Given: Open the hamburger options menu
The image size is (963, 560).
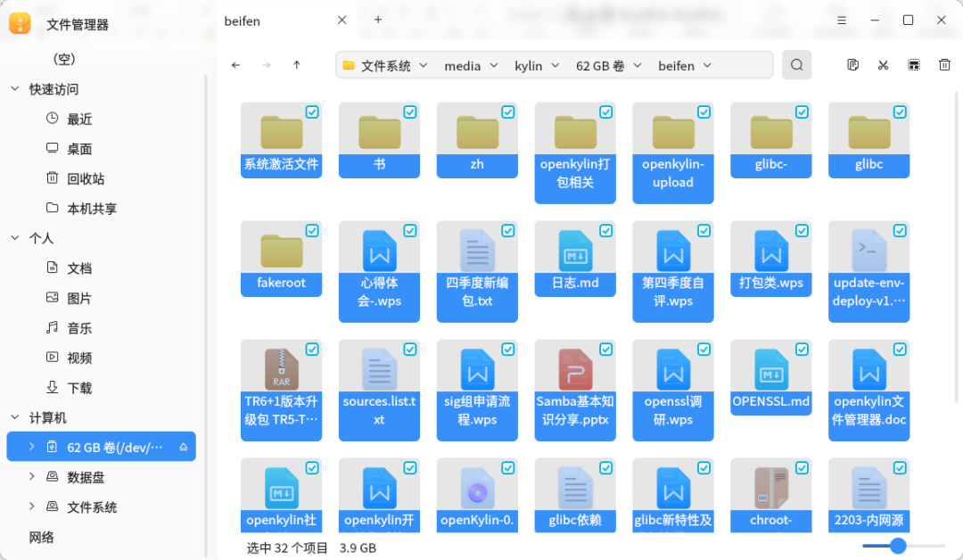Looking at the screenshot, I should point(842,21).
